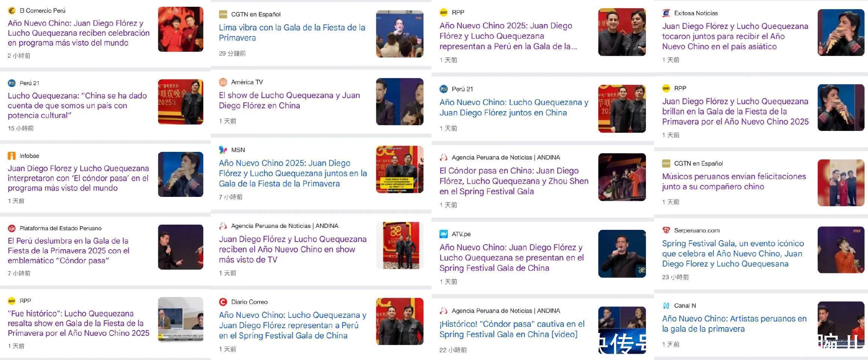This screenshot has height=360, width=868.
Task: Open 'El show de Lucho Quequezana' article
Action: pos(289,100)
